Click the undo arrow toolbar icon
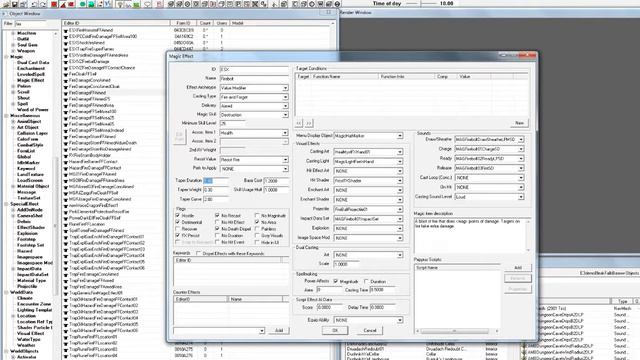Viewport: 640px width, 360px height. [x=34, y=4]
